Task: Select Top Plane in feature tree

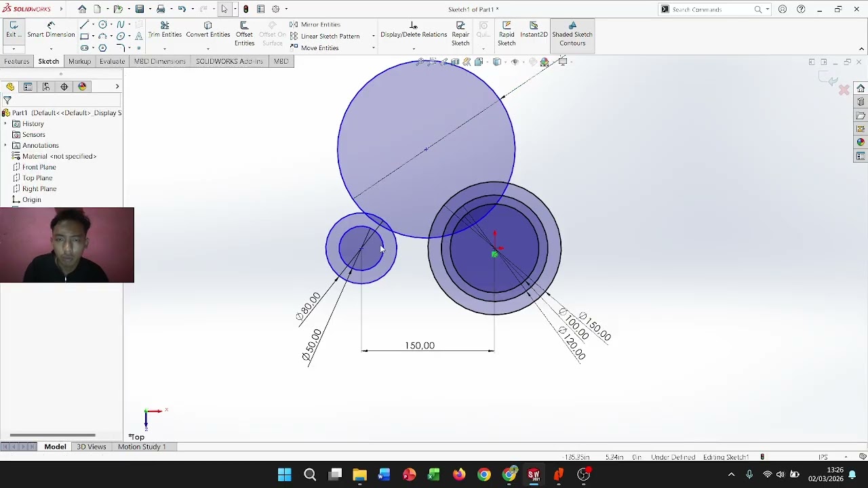Action: (x=33, y=178)
